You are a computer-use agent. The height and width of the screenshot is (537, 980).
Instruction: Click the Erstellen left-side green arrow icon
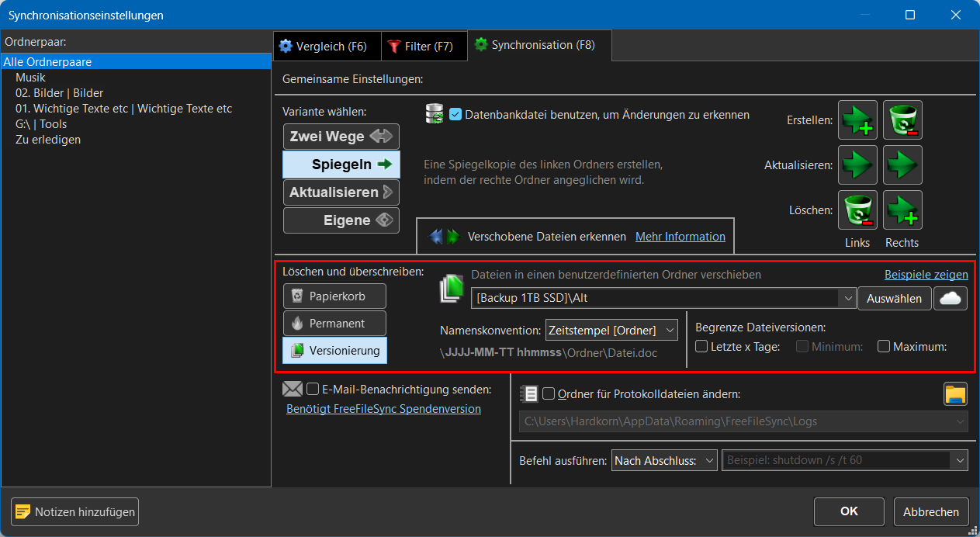pos(857,120)
